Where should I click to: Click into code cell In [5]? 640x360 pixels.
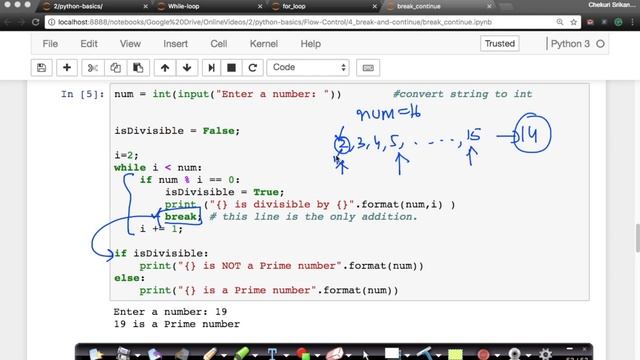(349, 192)
